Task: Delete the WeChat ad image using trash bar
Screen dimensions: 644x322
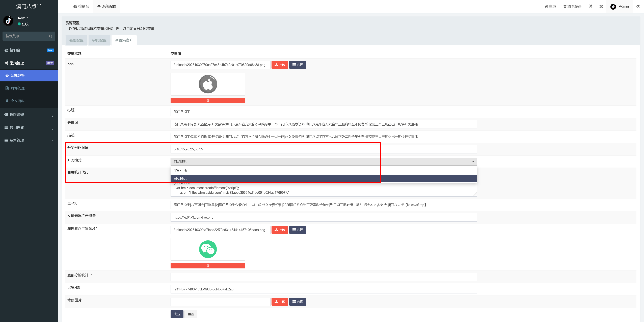Action: pos(208,266)
